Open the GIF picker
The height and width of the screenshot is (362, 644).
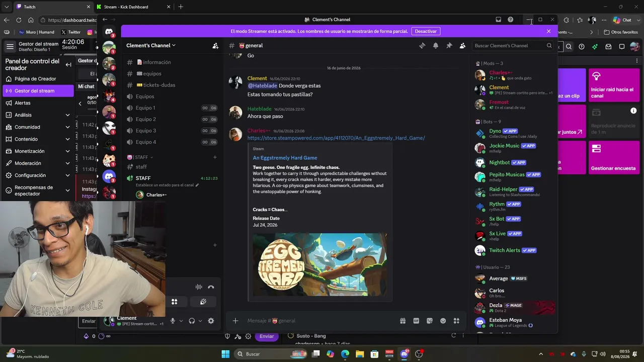coord(416,321)
